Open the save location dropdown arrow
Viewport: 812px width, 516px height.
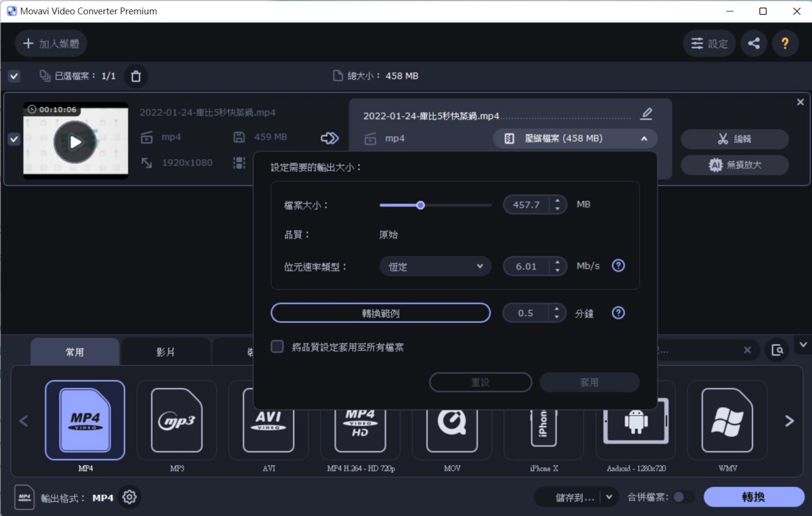[x=610, y=497]
